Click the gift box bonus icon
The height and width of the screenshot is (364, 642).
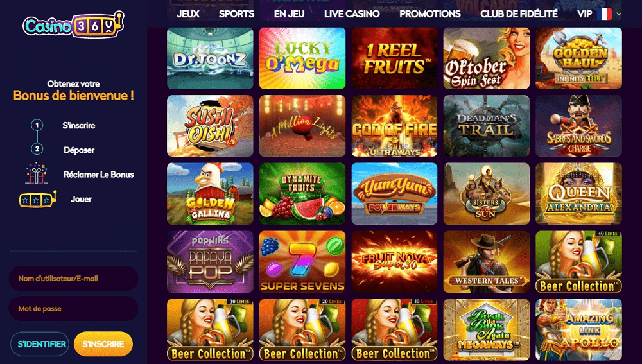click(x=37, y=173)
